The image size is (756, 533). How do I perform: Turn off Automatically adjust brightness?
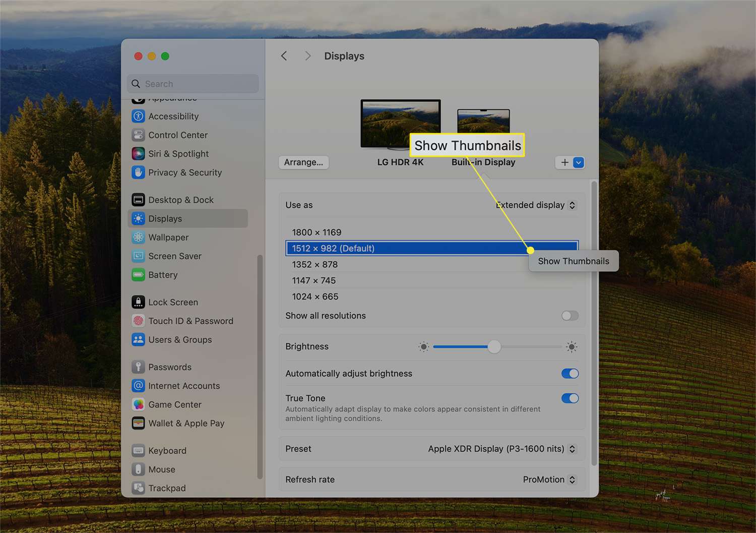click(570, 374)
